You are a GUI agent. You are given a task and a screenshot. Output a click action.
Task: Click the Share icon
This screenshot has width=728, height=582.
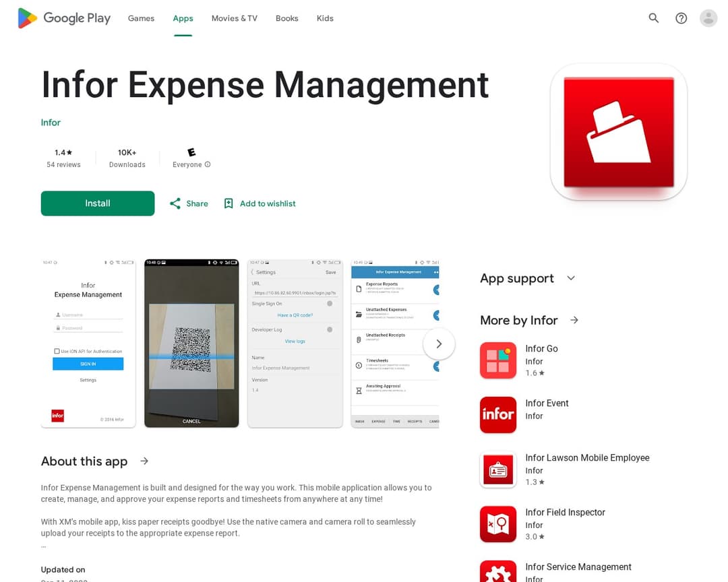coord(175,203)
